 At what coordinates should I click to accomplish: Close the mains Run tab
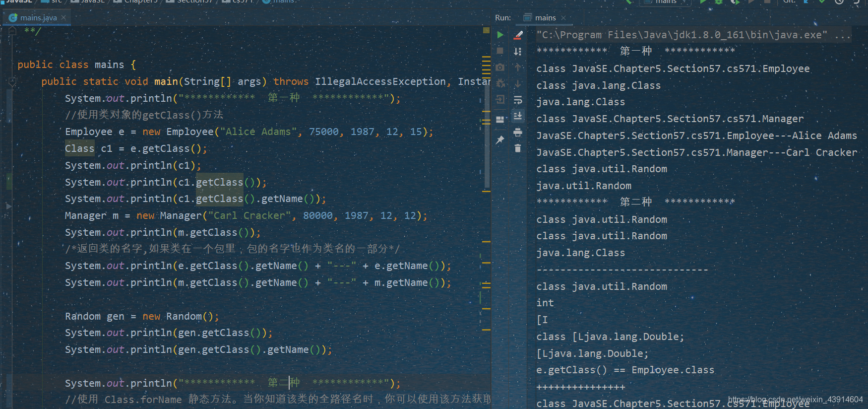[x=563, y=18]
